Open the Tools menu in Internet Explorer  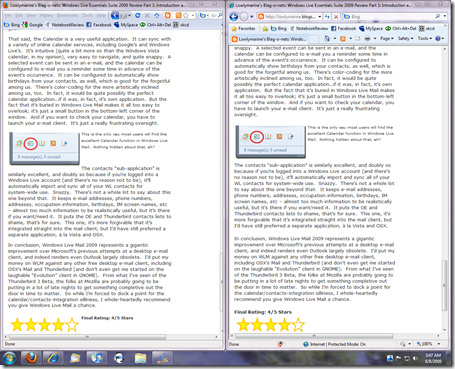click(x=425, y=39)
